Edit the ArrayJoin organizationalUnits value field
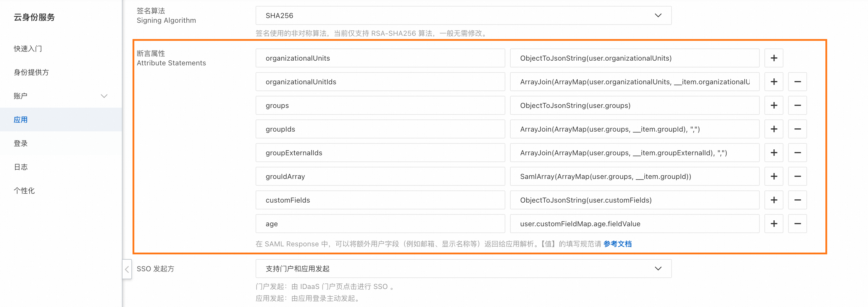 [635, 82]
